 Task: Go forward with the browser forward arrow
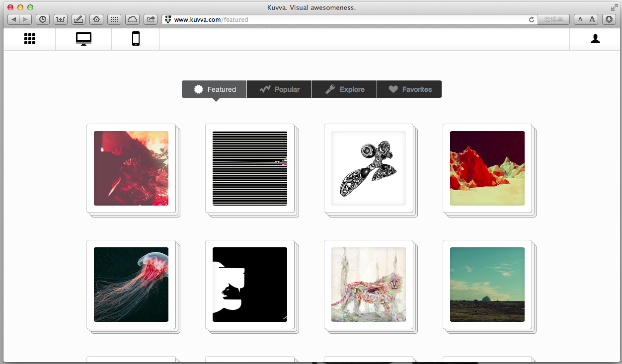(25, 19)
